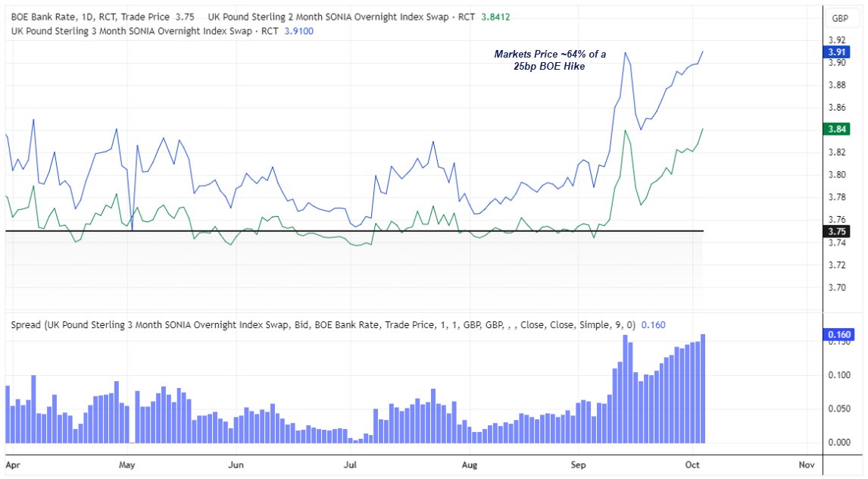Click the Jun label on time axis
Viewport: 868px width, 479px height.
click(x=236, y=465)
